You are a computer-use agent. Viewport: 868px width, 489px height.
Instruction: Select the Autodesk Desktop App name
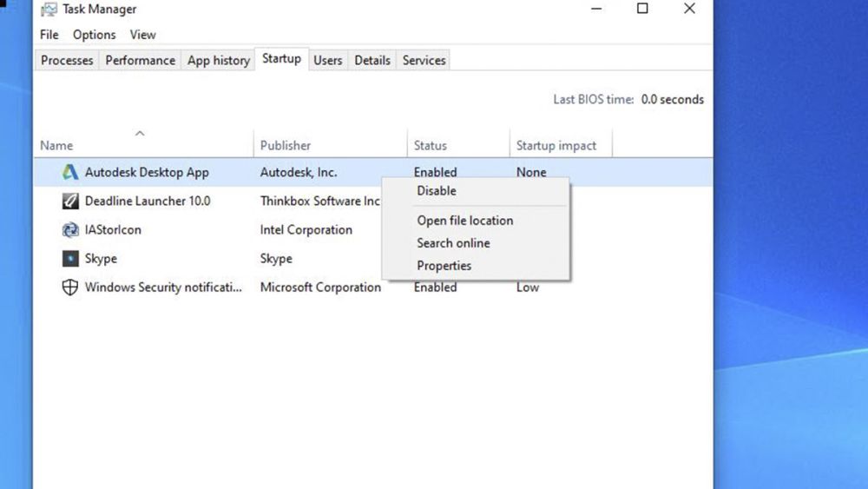[147, 172]
